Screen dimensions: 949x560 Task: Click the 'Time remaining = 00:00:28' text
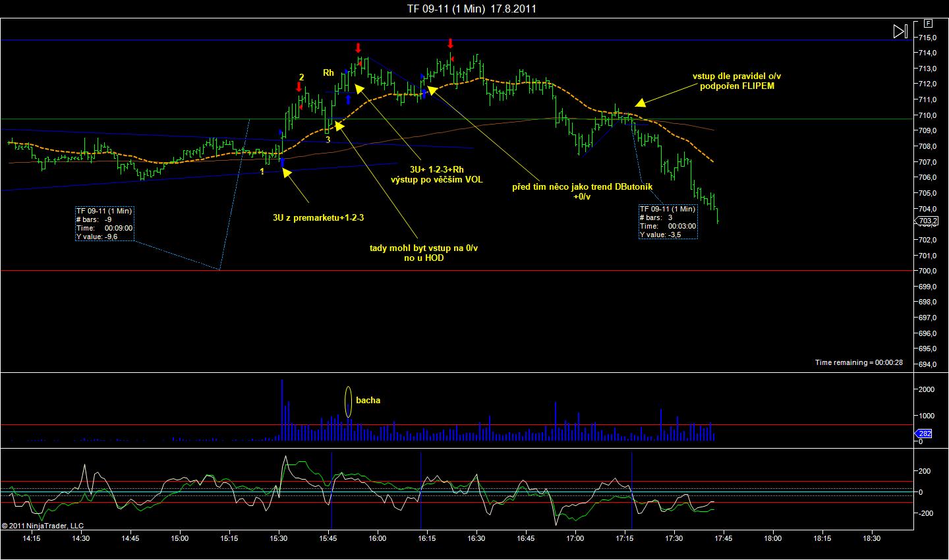pyautogui.click(x=859, y=362)
